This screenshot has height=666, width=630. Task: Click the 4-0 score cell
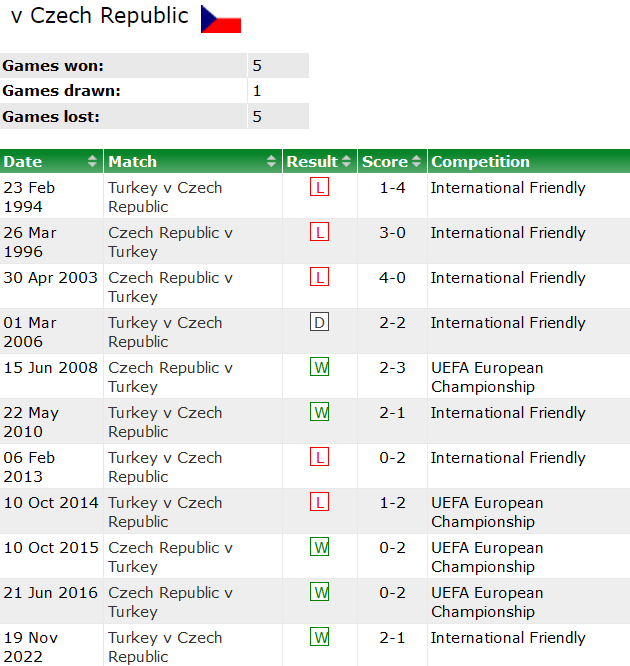pos(392,278)
